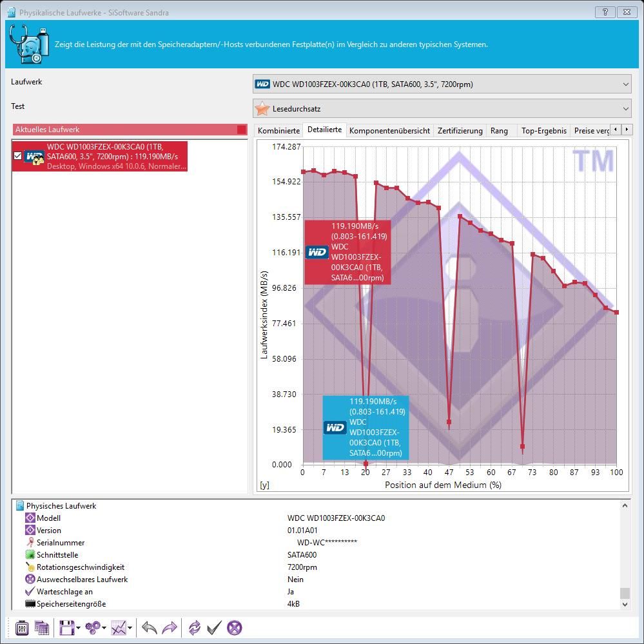Click the Auswechselbares Laufwerk label

(x=82, y=579)
